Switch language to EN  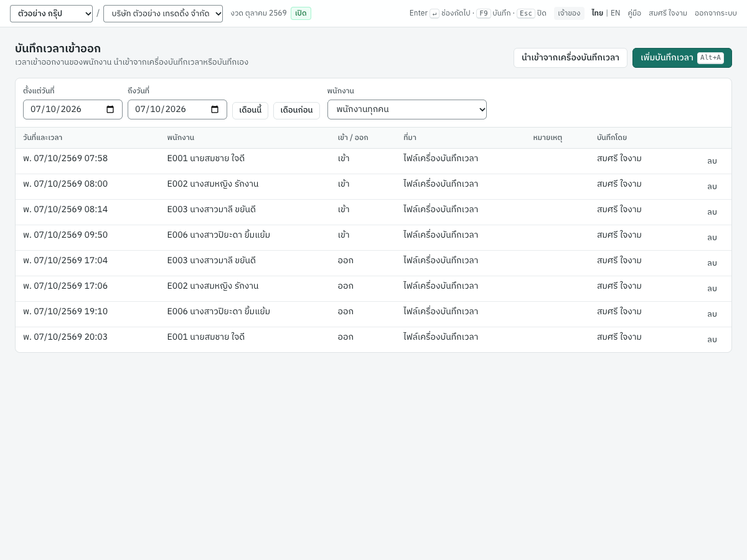[615, 13]
